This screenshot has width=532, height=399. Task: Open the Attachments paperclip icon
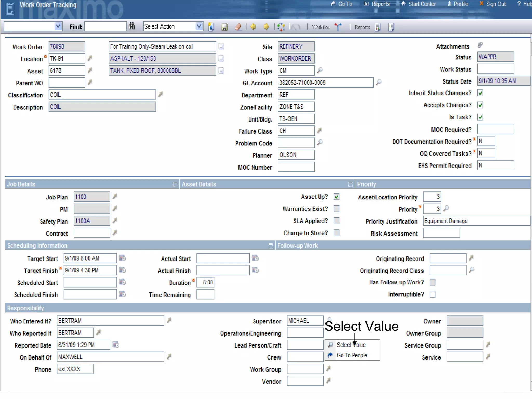click(480, 45)
